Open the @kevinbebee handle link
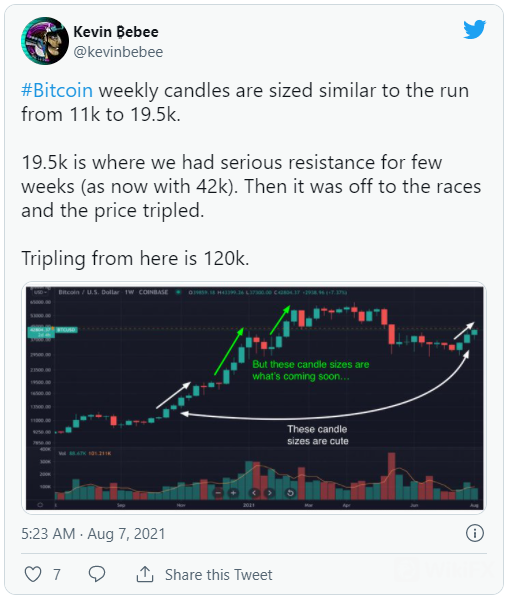 [118, 52]
